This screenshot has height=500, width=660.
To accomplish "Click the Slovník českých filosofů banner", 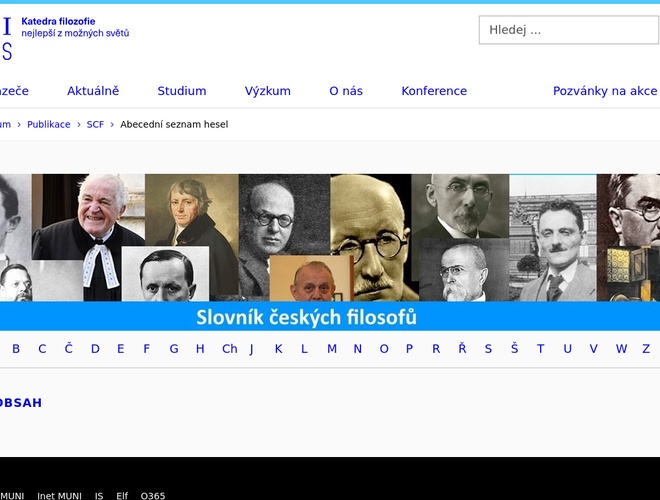I will [306, 318].
